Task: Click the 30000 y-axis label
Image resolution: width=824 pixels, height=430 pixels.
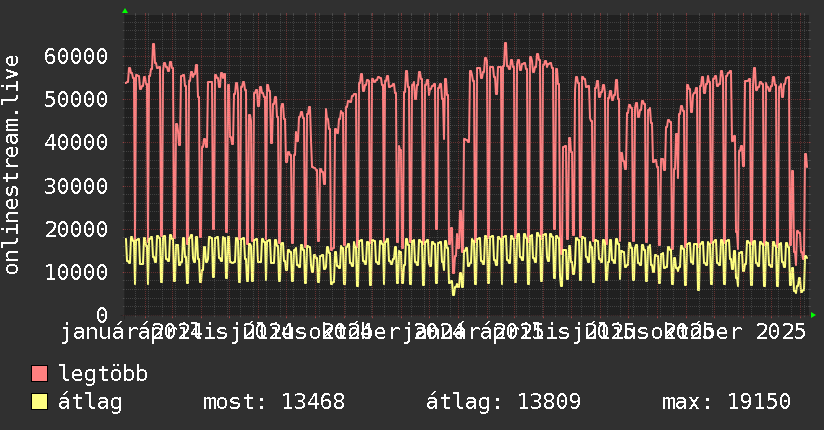Action: coord(76,186)
